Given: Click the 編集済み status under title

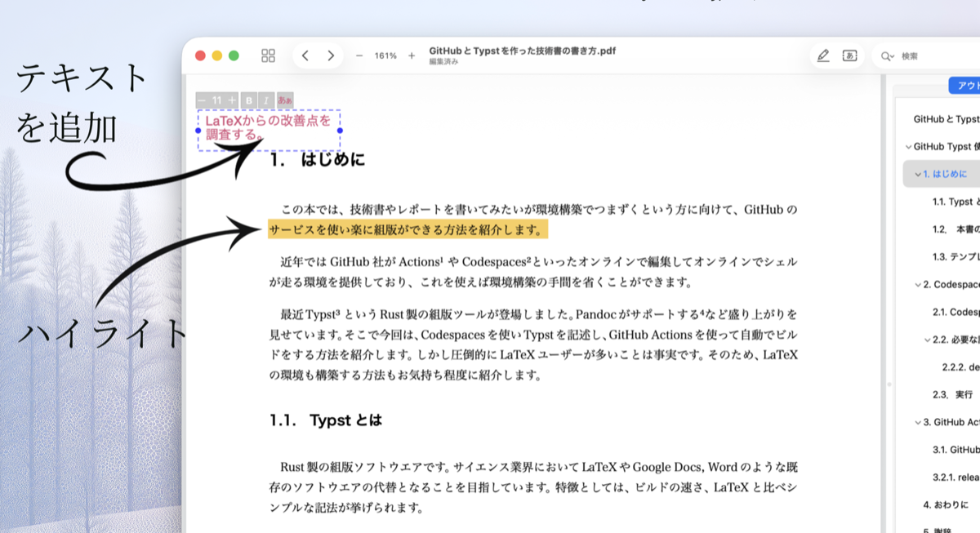Looking at the screenshot, I should pyautogui.click(x=443, y=63).
